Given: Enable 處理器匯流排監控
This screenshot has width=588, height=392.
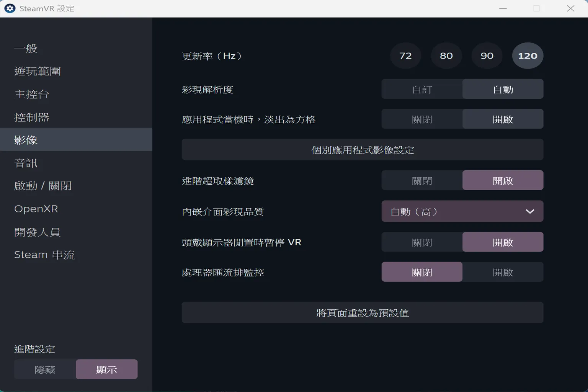Looking at the screenshot, I should pyautogui.click(x=503, y=272).
